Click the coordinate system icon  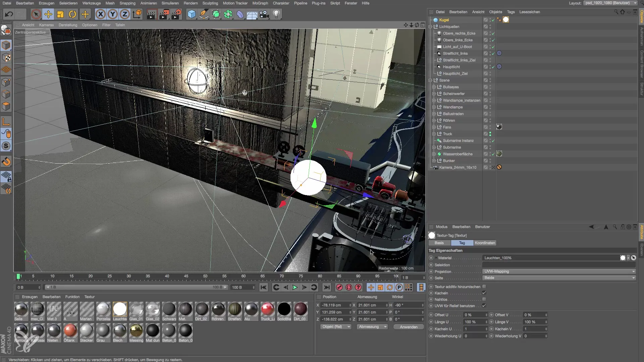click(137, 14)
